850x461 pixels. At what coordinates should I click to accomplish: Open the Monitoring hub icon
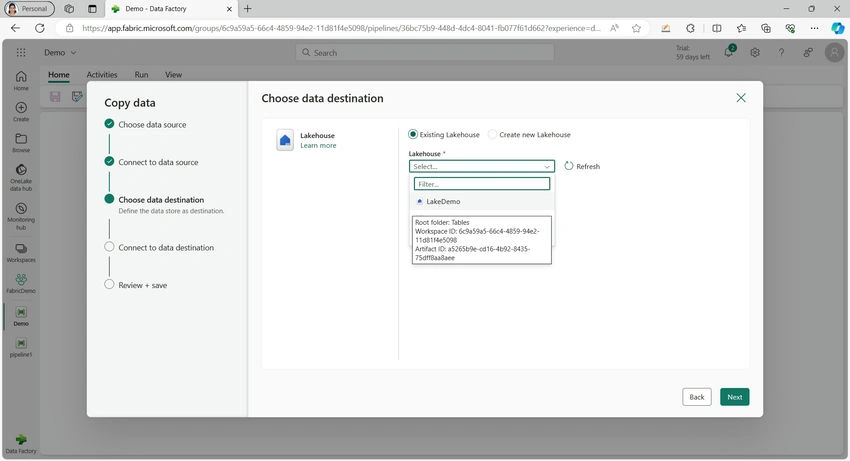21,208
